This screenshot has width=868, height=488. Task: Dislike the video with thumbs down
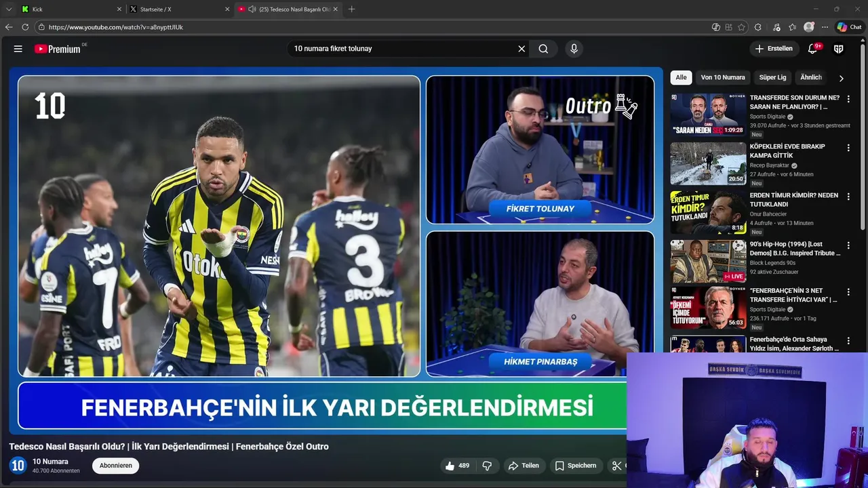pos(487,466)
